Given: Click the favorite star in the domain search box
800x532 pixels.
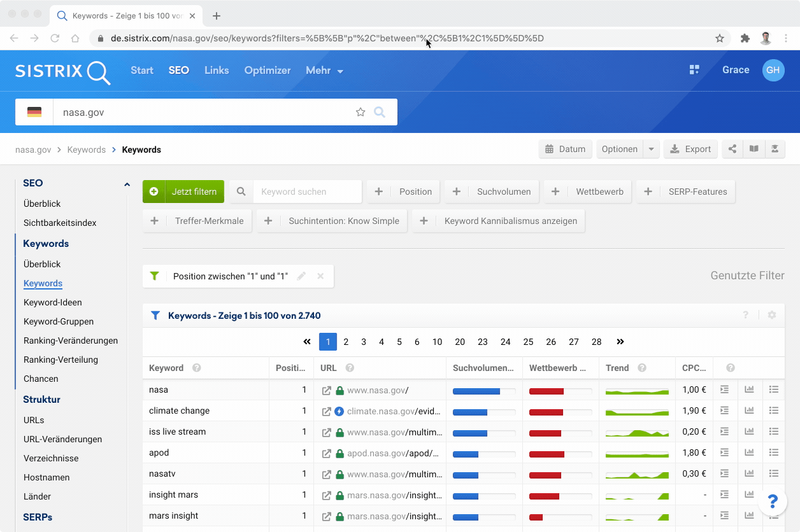Looking at the screenshot, I should tap(361, 113).
